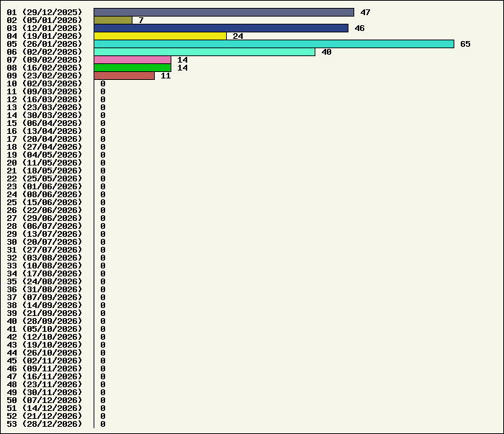Select the olive bar for week 02
504x434 pixels.
(113, 20)
